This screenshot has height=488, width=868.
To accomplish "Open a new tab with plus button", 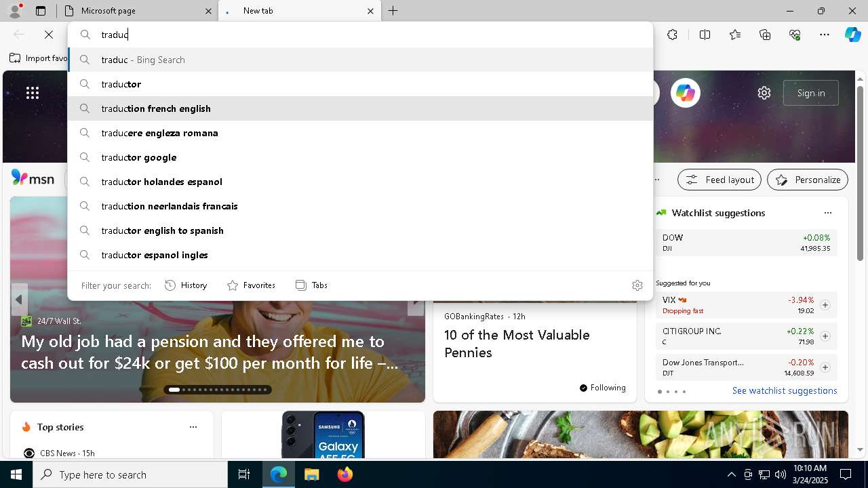I will point(393,11).
